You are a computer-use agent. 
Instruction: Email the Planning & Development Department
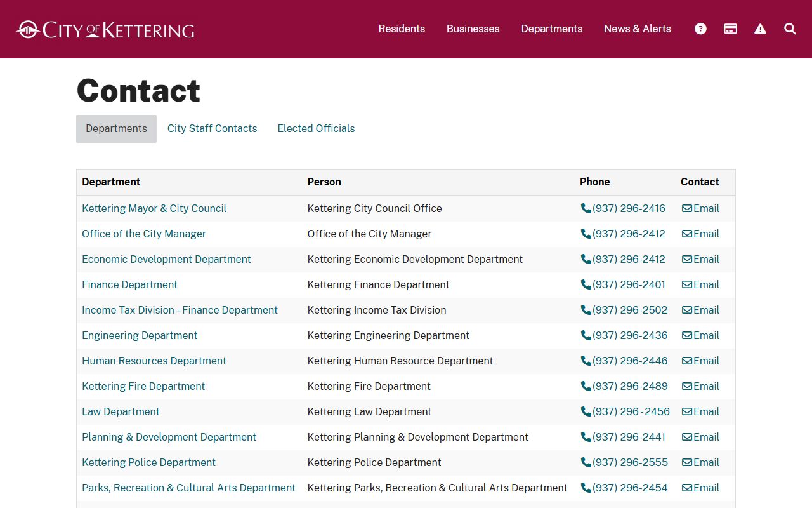point(700,437)
